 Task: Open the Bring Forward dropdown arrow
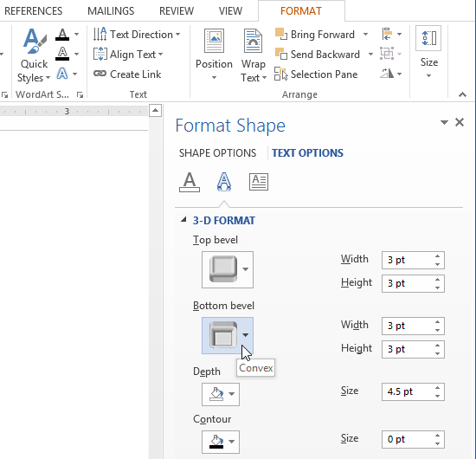[x=365, y=35]
